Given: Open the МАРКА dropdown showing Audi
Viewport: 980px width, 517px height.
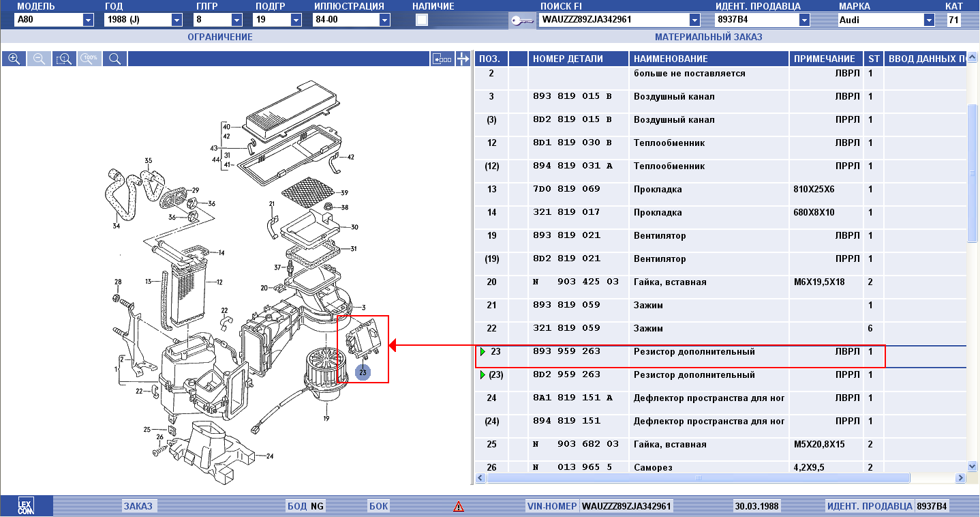Looking at the screenshot, I should click(929, 20).
